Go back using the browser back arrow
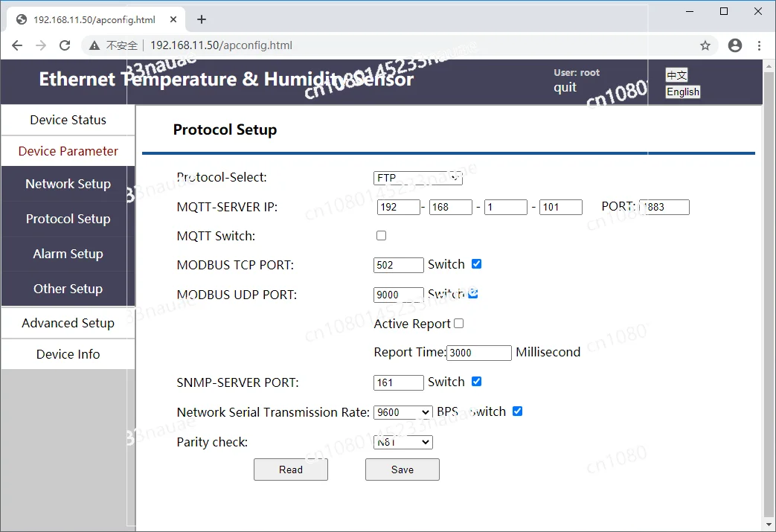Screen dimensions: 776x532 tap(17, 45)
